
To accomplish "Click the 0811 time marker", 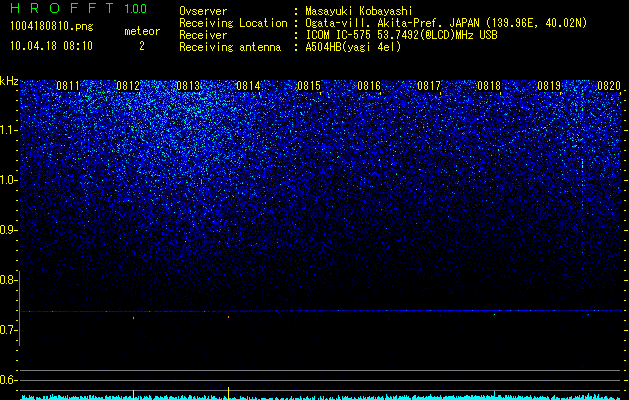I will point(68,85).
